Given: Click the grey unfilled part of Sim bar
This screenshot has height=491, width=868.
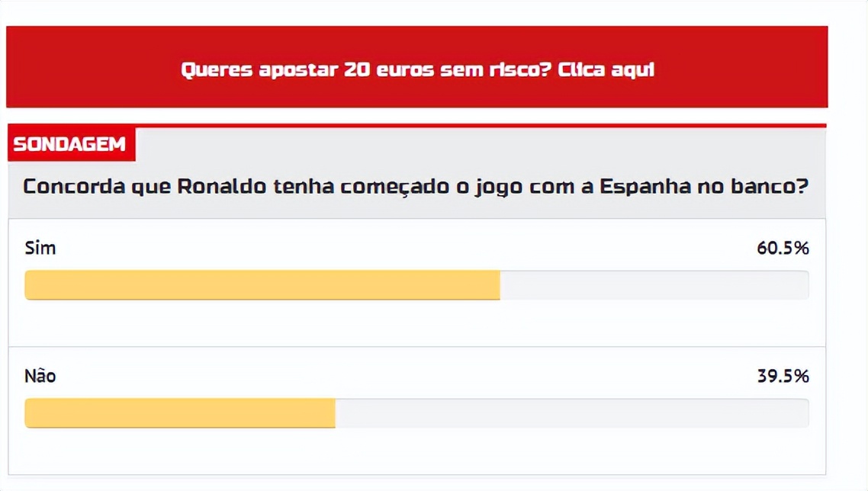Looking at the screenshot, I should 654,285.
